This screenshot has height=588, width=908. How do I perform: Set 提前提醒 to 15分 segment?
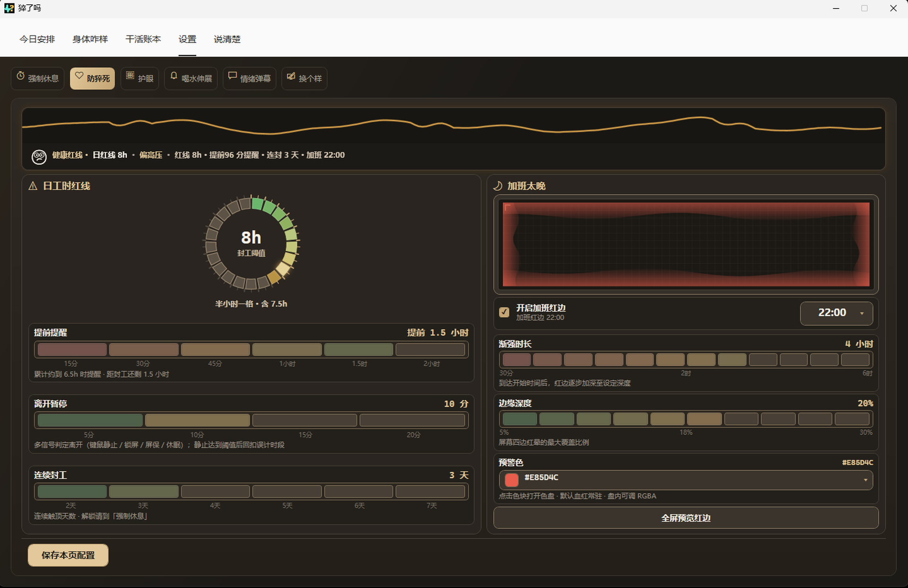tap(72, 350)
